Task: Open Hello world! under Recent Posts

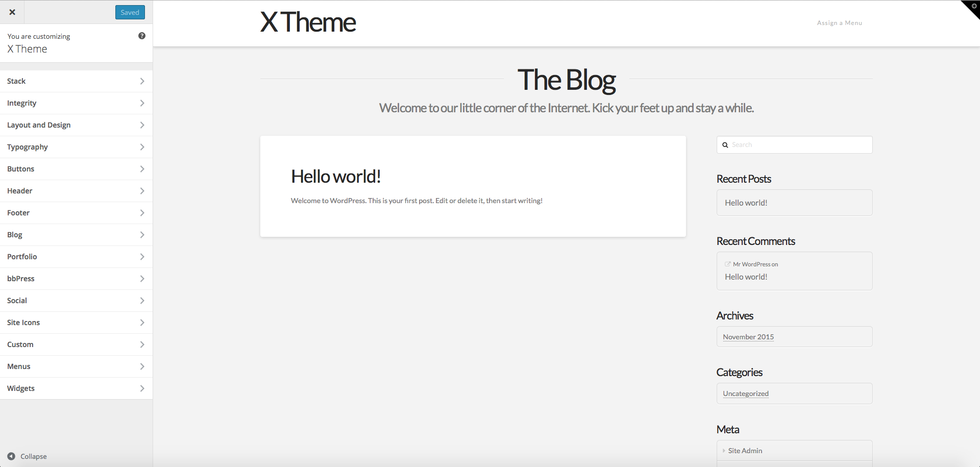Action: coord(746,203)
